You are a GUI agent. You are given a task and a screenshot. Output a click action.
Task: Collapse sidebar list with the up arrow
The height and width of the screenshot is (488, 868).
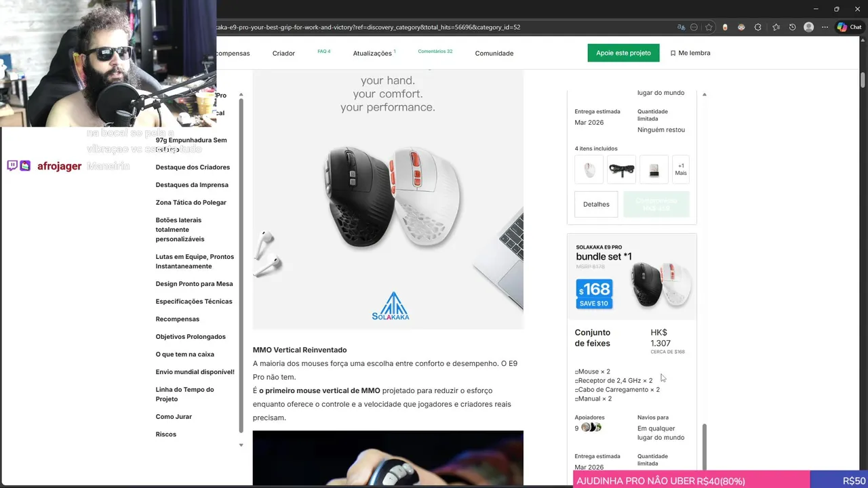[241, 95]
